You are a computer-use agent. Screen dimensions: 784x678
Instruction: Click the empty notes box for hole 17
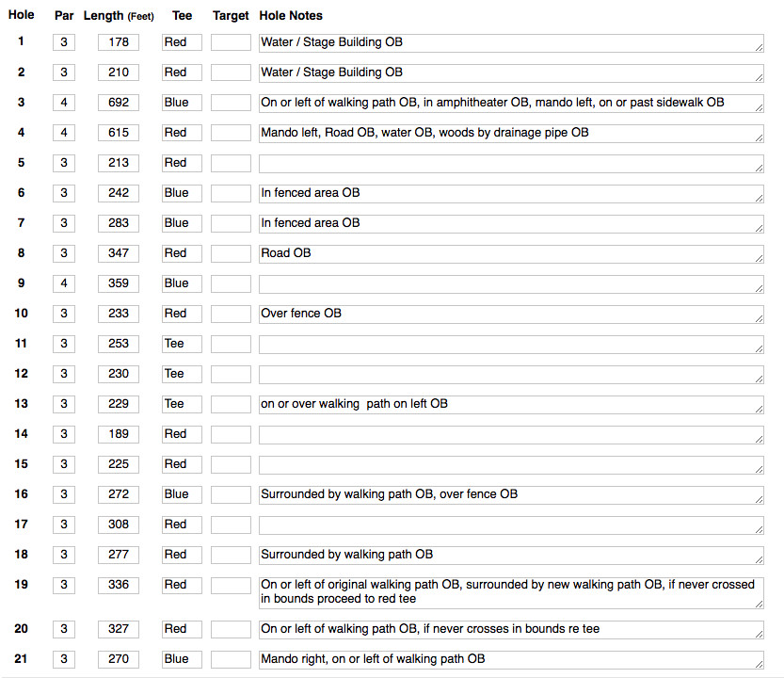pos(511,525)
